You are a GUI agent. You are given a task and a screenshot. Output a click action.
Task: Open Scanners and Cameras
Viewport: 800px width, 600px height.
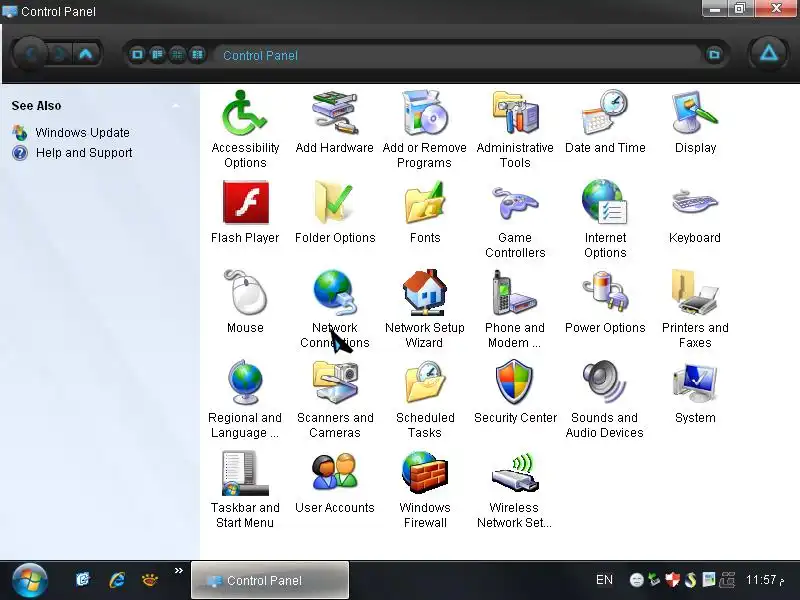335,399
